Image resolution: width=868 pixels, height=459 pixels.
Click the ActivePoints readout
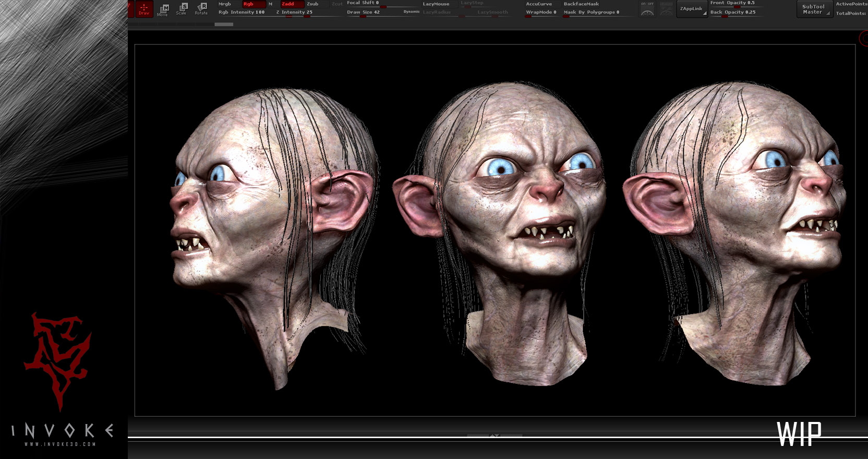(851, 4)
